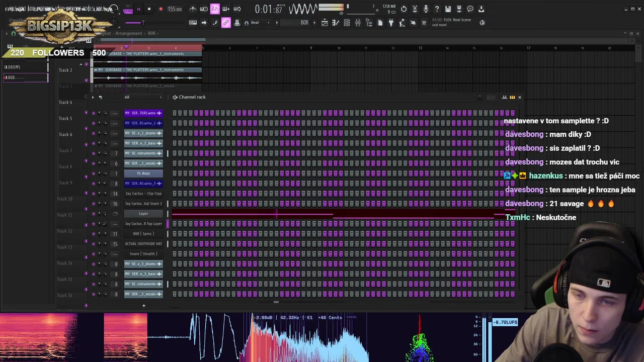Stop playback with the stop button
This screenshot has height=362, width=644.
(149, 9)
